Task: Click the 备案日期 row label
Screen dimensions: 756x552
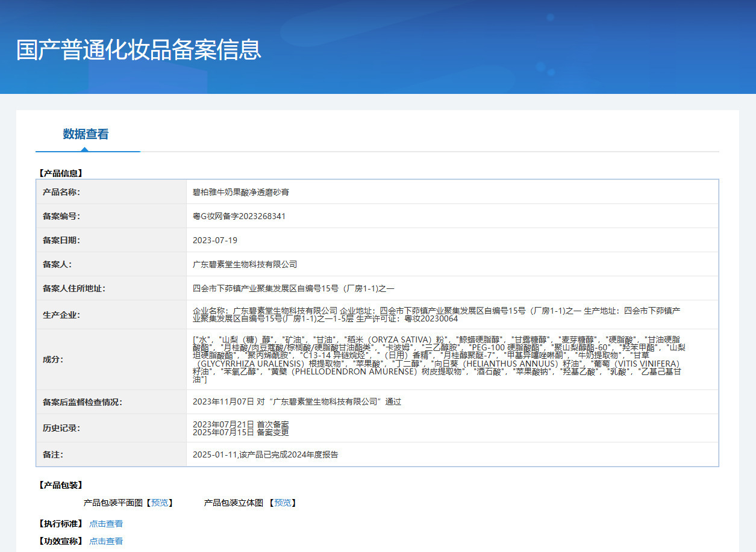Action: point(61,240)
